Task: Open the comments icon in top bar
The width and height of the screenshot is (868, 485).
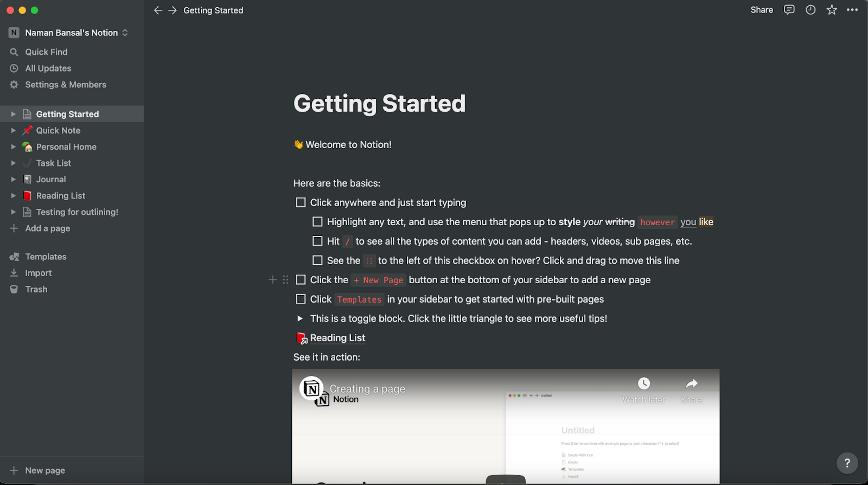Action: tap(789, 10)
